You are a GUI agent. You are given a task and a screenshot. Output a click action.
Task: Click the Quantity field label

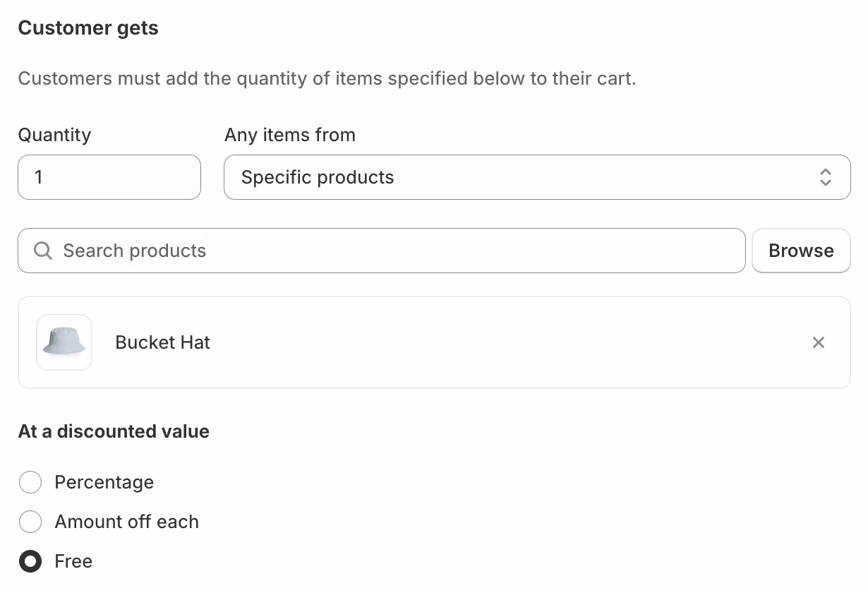point(54,135)
